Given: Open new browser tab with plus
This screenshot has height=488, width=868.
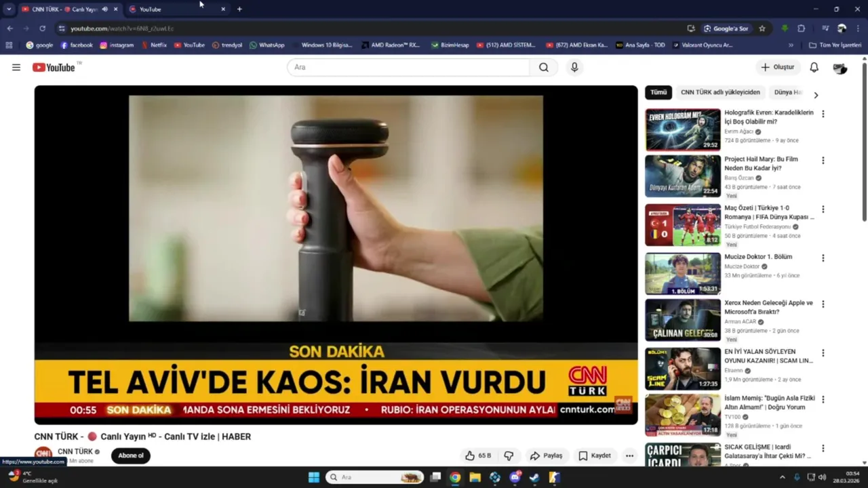Looking at the screenshot, I should 239,9.
